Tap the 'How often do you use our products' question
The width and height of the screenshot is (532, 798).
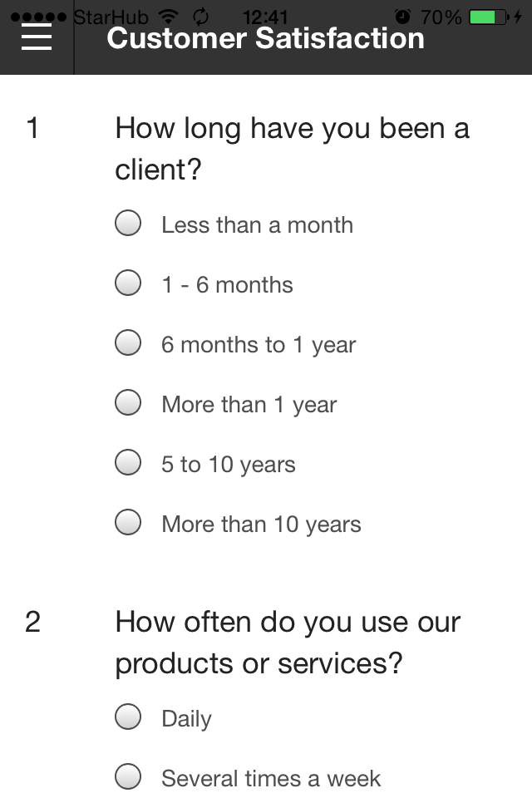click(288, 643)
